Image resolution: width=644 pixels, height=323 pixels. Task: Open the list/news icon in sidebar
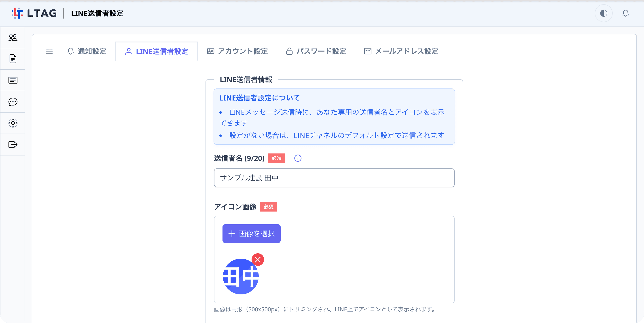[13, 80]
